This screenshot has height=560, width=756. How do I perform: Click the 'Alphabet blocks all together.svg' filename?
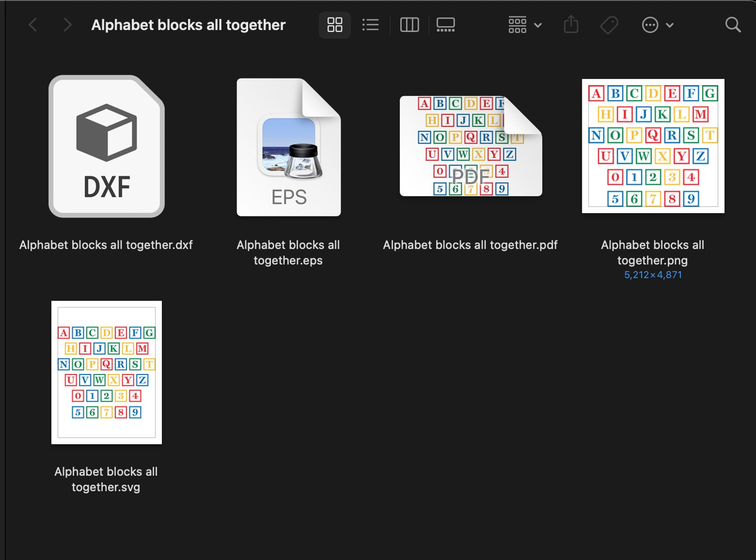(106, 479)
